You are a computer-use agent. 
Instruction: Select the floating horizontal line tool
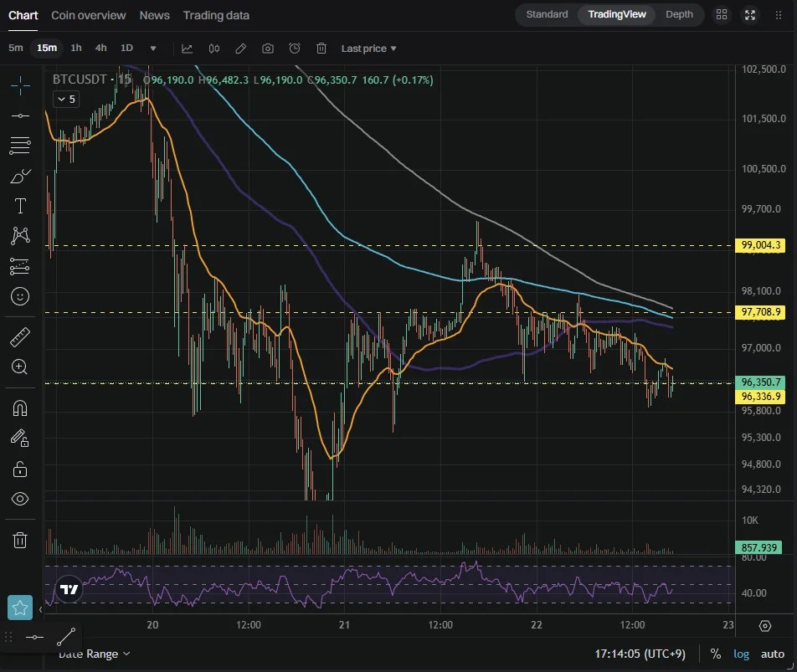click(34, 637)
